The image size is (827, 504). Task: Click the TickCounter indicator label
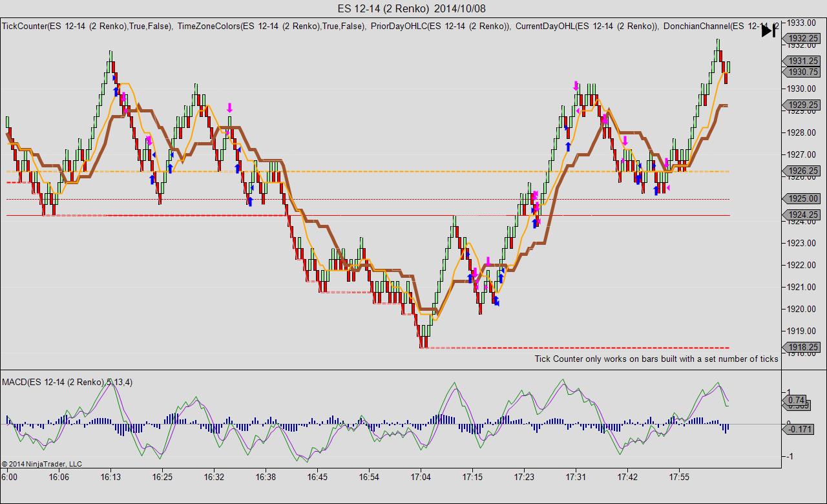pyautogui.click(x=87, y=26)
